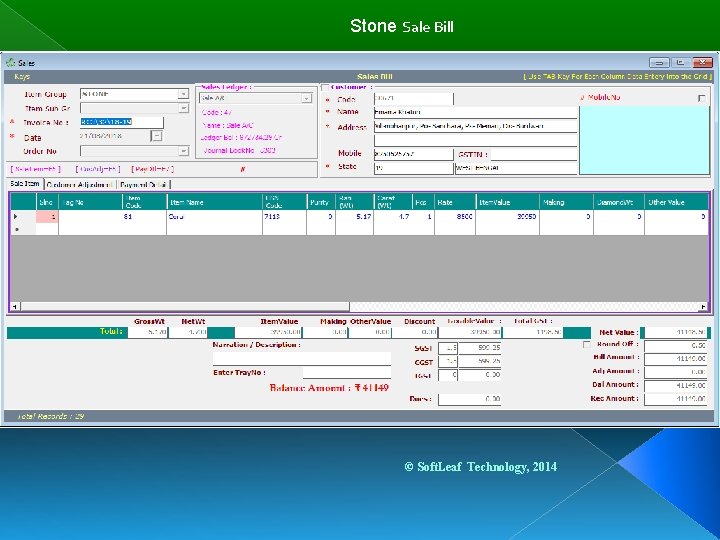The image size is (720, 540).
Task: Toggle the Customer checkbox
Action: point(326,87)
